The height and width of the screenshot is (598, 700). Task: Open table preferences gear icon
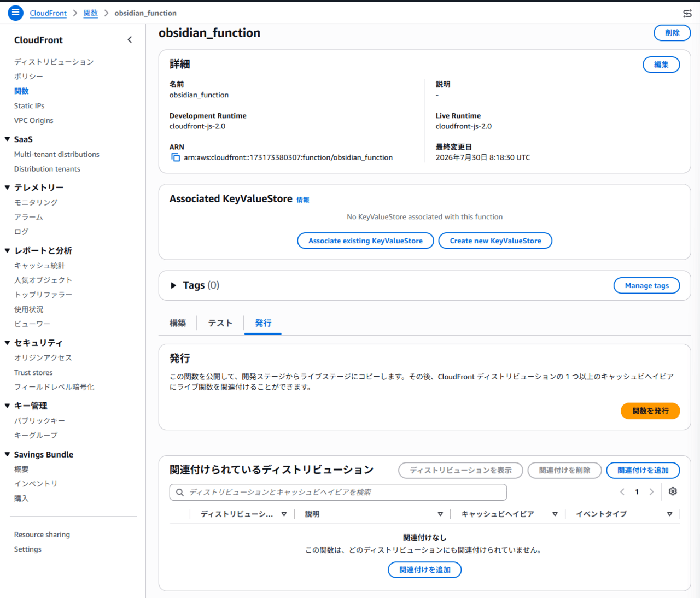(673, 491)
